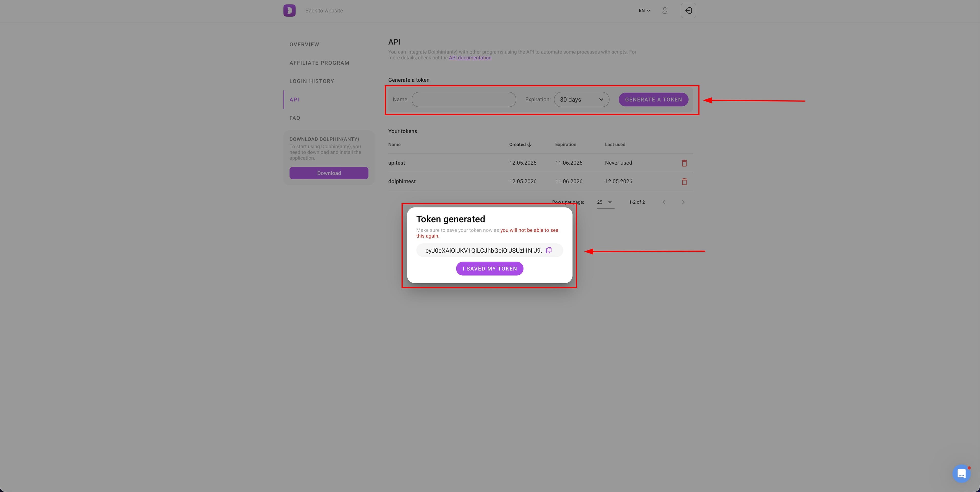Open the 30 days expiration dropdown
This screenshot has width=980, height=492.
click(x=581, y=99)
